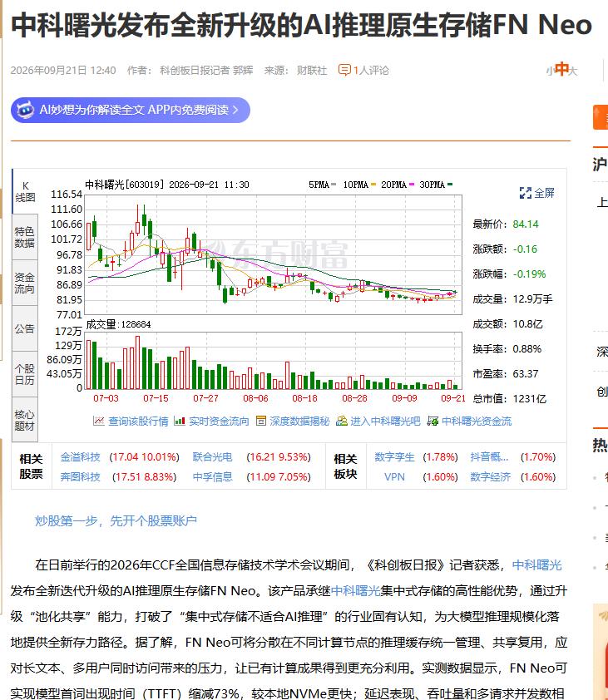608x700 pixels.
Task: Click the article headline about FN Neo
Action: [x=302, y=25]
